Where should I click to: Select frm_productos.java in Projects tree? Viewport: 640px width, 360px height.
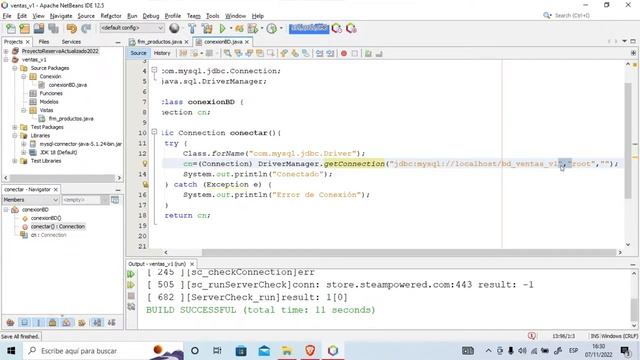click(71, 119)
